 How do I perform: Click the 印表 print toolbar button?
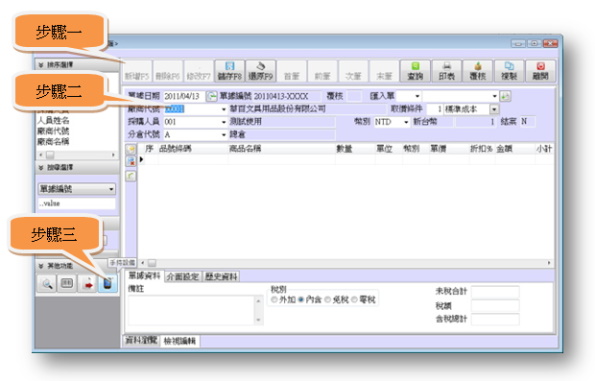447,71
